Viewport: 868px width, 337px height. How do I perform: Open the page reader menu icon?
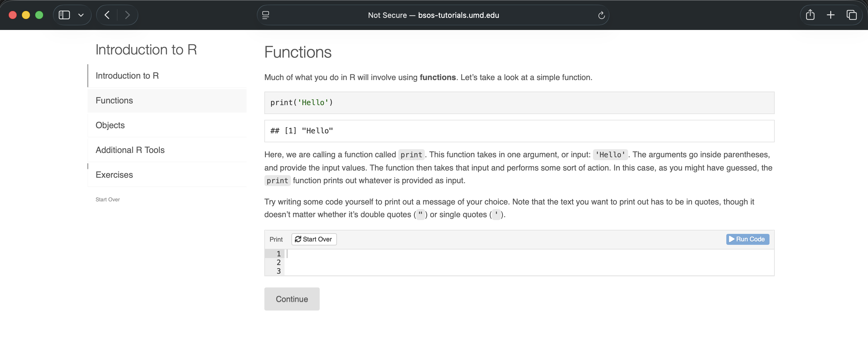tap(266, 15)
